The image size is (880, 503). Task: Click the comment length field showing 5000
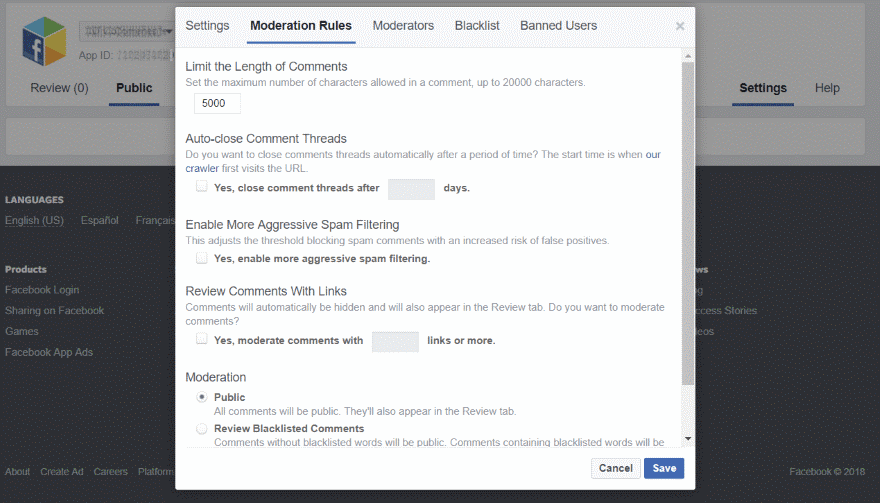coord(217,103)
